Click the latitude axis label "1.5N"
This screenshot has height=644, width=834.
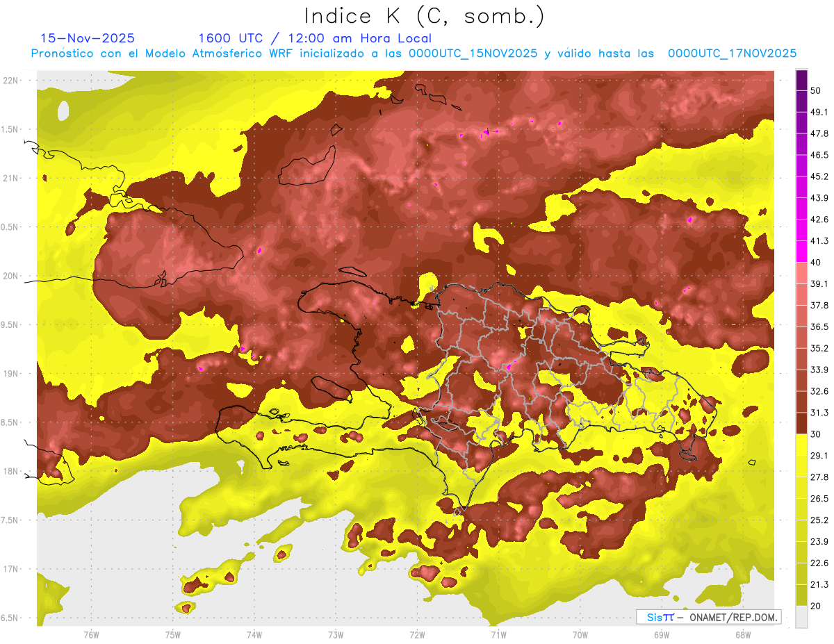(10, 129)
